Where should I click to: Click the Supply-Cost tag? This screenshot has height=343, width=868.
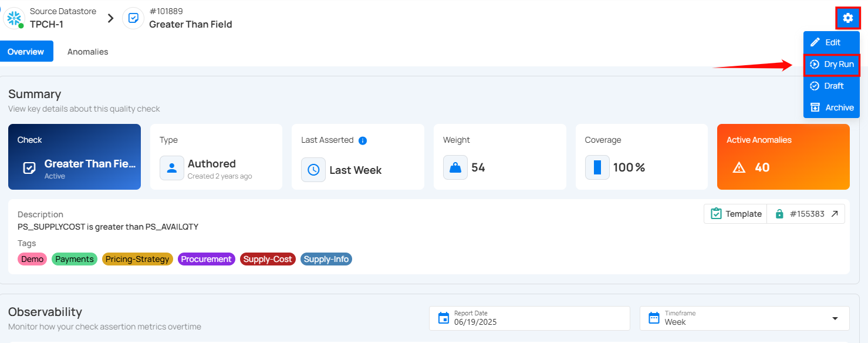click(x=268, y=259)
